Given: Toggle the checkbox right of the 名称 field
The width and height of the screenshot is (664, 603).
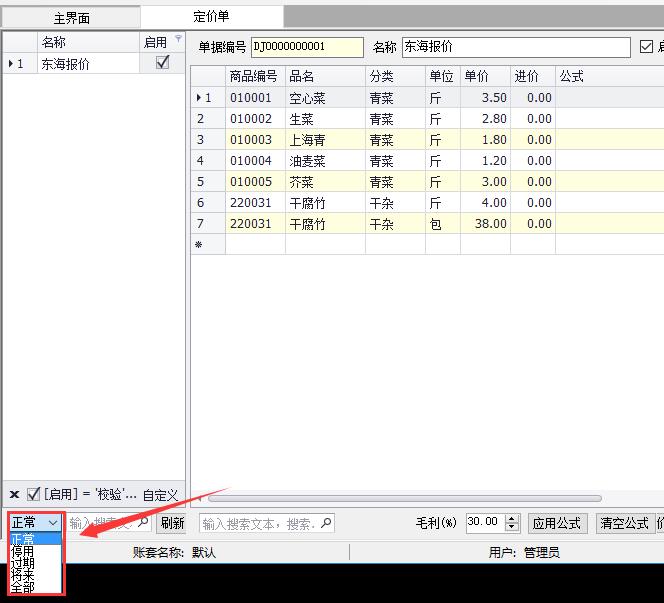Looking at the screenshot, I should [x=646, y=46].
